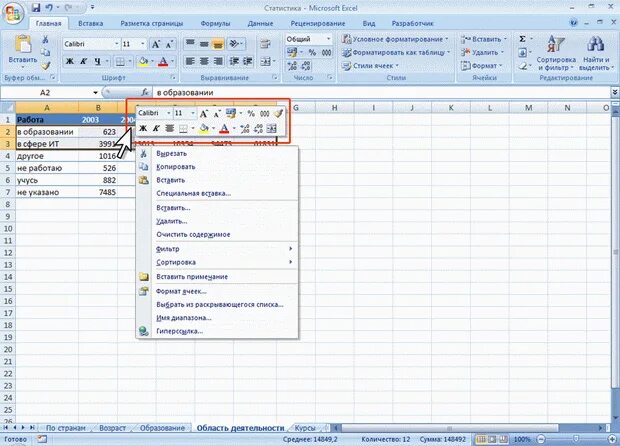Select Format Painter brush in ribbon
This screenshot has width=620, height=446.
[45, 66]
